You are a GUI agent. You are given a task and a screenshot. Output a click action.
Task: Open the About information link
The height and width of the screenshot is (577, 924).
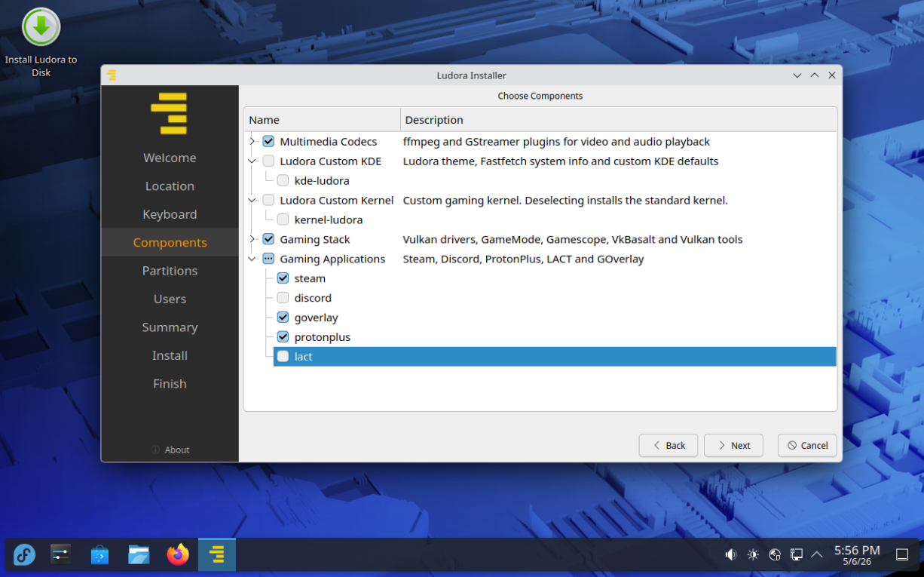tap(170, 450)
